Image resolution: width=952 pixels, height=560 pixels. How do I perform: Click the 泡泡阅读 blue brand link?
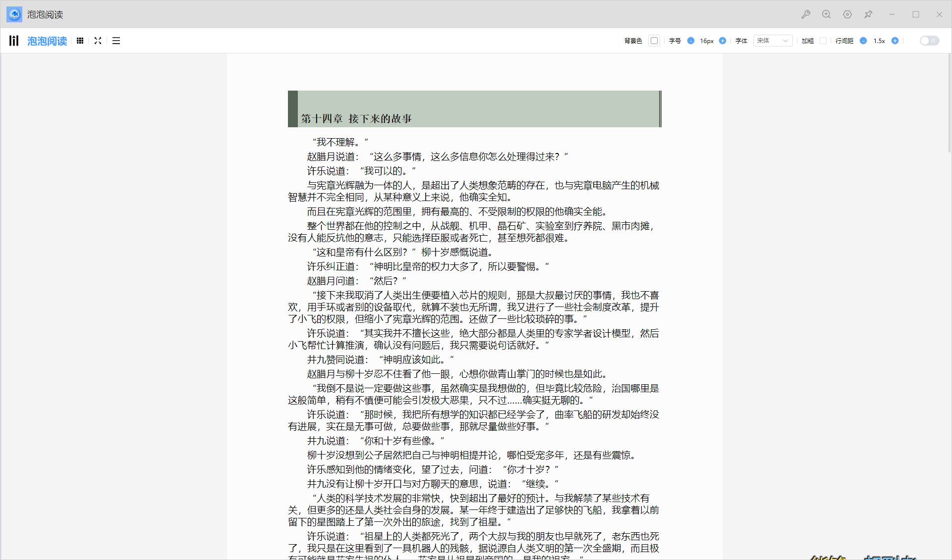click(47, 41)
